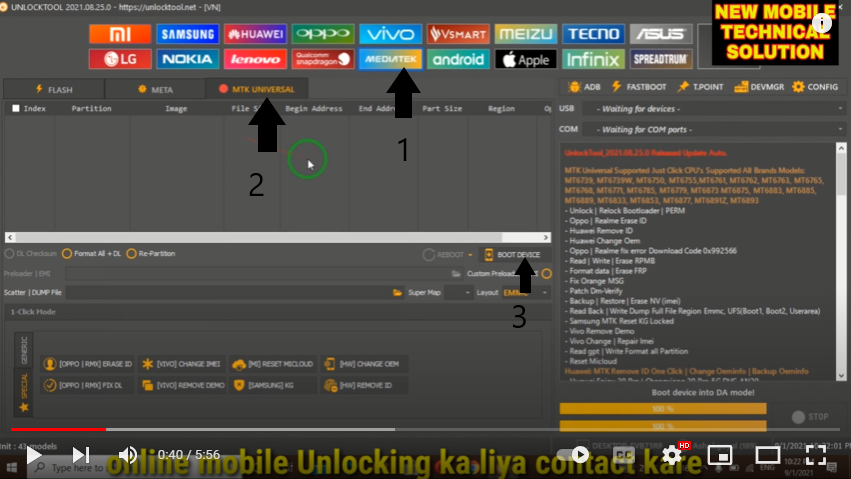Mute the video volume
Viewport: 851px width, 479px height.
click(x=128, y=455)
